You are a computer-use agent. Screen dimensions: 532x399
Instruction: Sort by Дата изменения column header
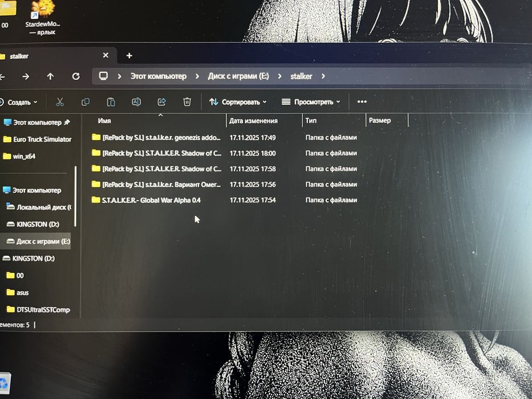coord(253,121)
